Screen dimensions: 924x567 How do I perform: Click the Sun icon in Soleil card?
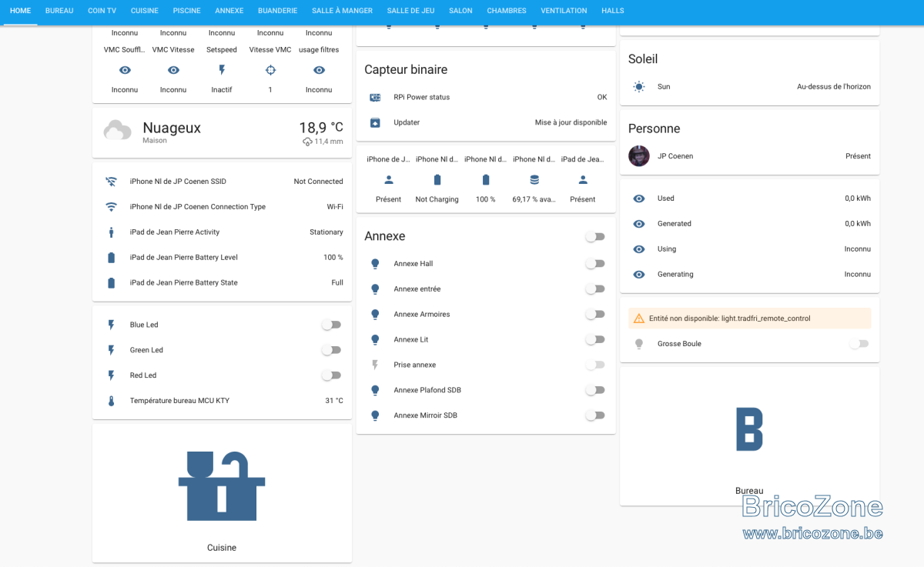[639, 87]
